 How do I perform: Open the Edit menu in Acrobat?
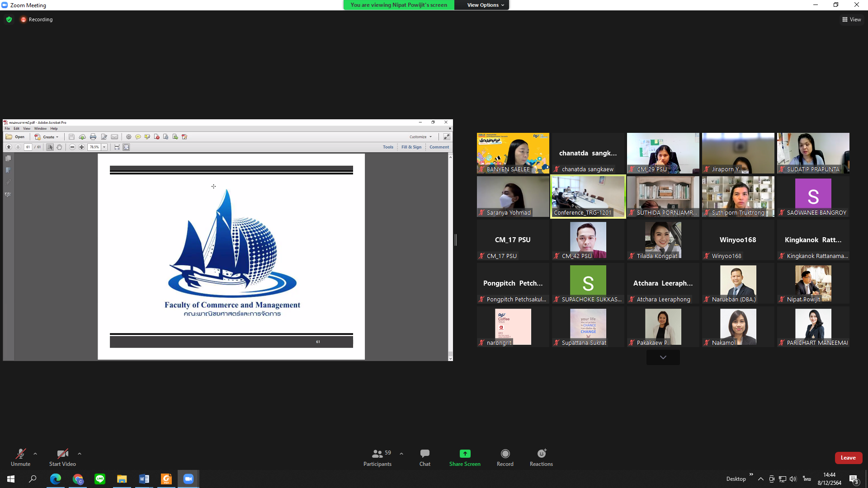pyautogui.click(x=16, y=128)
